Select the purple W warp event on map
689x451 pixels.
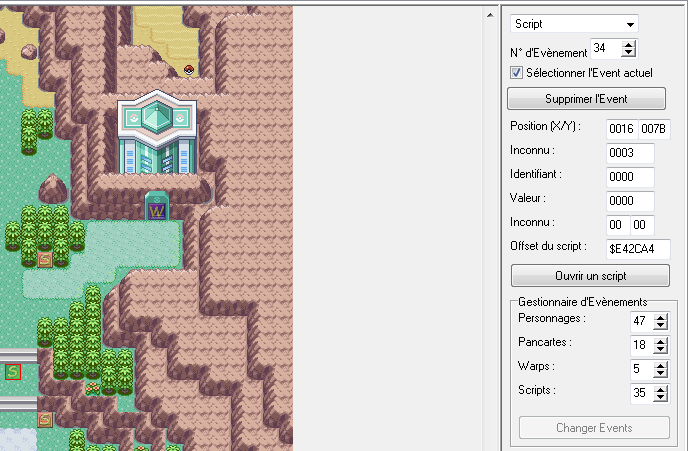[156, 212]
